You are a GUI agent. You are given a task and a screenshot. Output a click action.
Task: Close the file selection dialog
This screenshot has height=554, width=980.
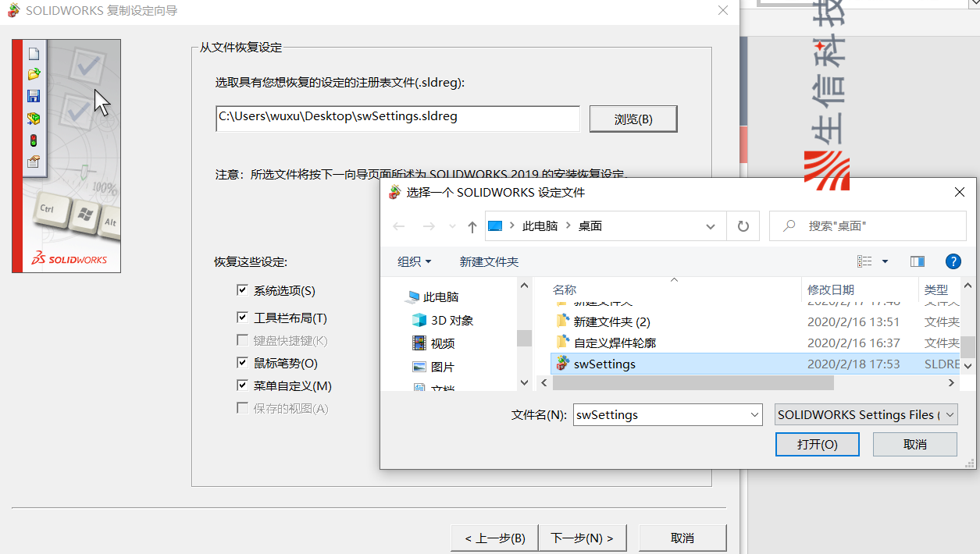[960, 192]
